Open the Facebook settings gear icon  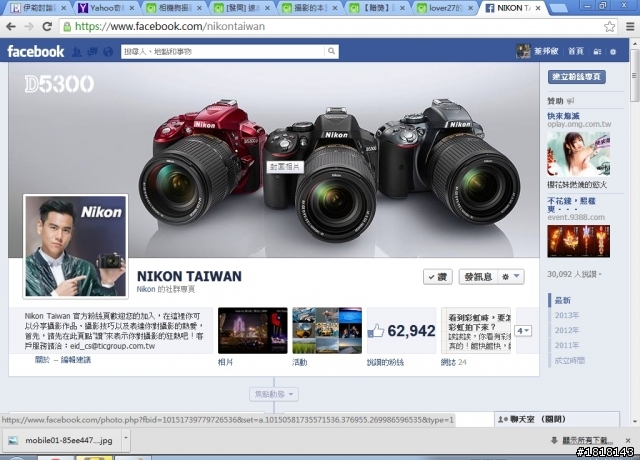(613, 51)
